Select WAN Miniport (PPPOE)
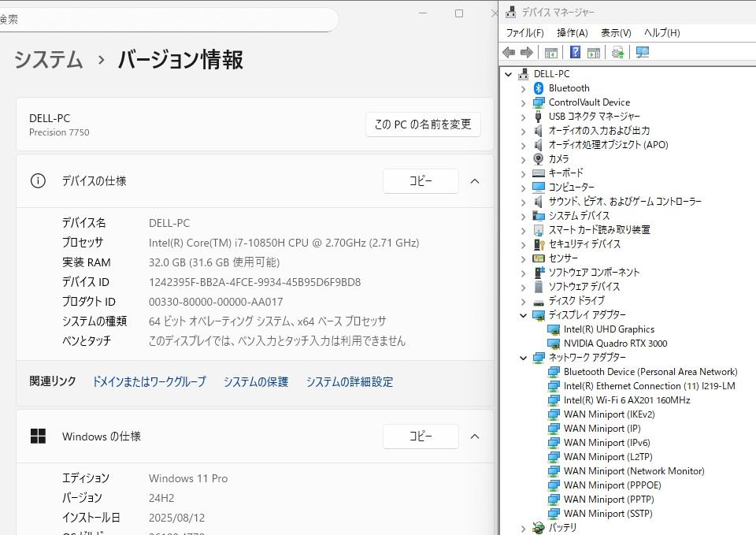This screenshot has width=756, height=535. [613, 485]
